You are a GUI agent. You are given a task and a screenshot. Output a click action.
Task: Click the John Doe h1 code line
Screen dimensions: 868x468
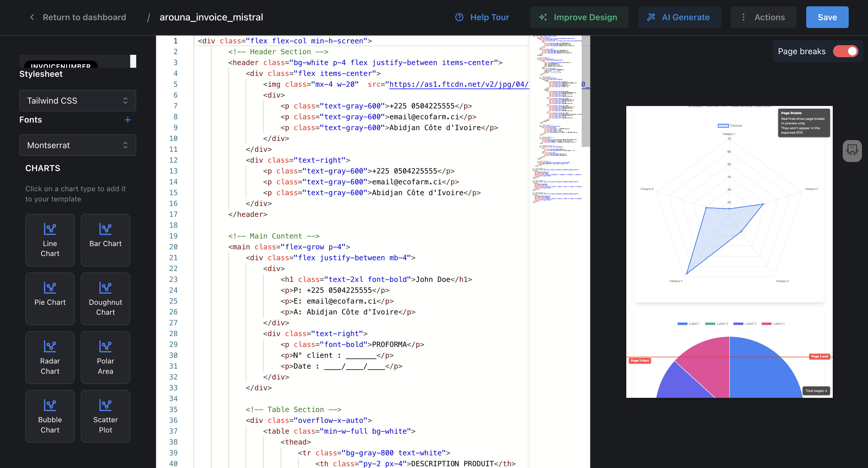click(x=376, y=279)
